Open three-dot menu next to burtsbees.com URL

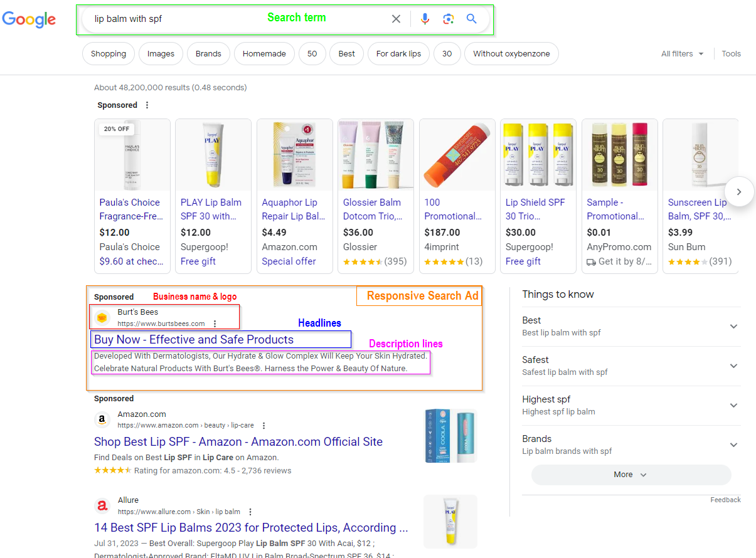(215, 324)
